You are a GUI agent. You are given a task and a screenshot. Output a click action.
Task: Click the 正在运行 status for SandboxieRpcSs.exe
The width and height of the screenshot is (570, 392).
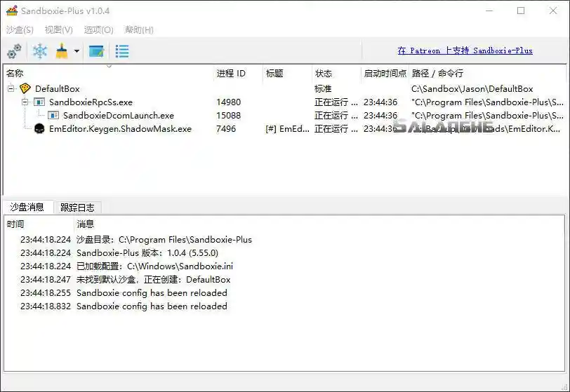click(336, 102)
